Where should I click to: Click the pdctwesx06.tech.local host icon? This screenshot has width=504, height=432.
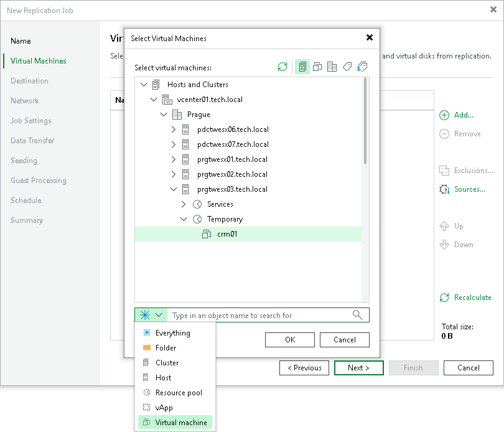click(185, 129)
